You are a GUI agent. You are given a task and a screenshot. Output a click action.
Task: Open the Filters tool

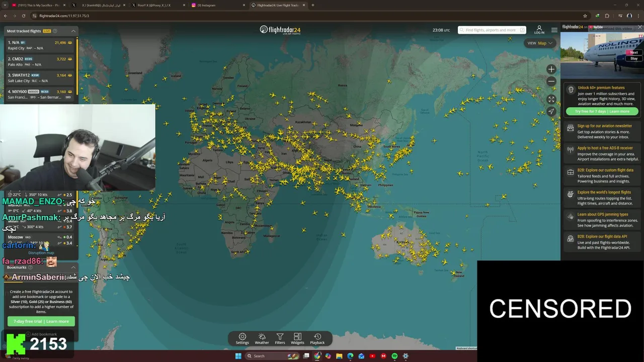tap(280, 339)
